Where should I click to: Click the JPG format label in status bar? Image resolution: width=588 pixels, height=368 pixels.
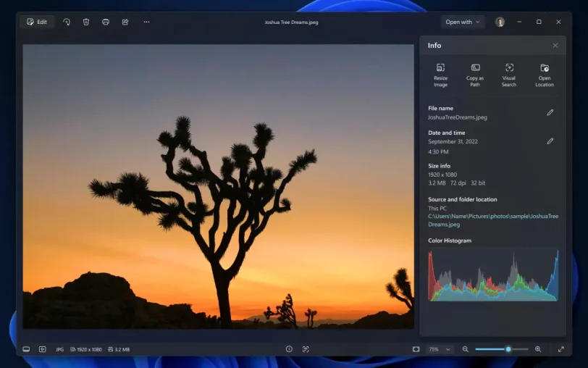coord(59,349)
